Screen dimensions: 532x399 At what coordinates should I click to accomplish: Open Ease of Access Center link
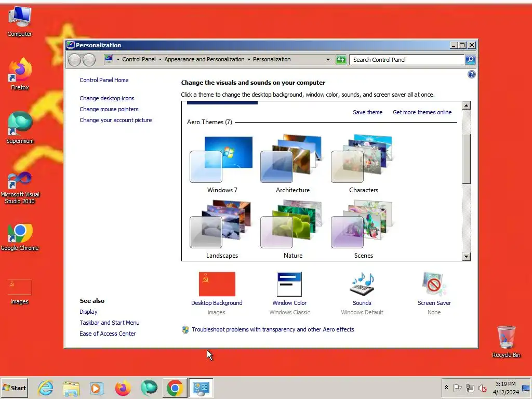pos(108,334)
